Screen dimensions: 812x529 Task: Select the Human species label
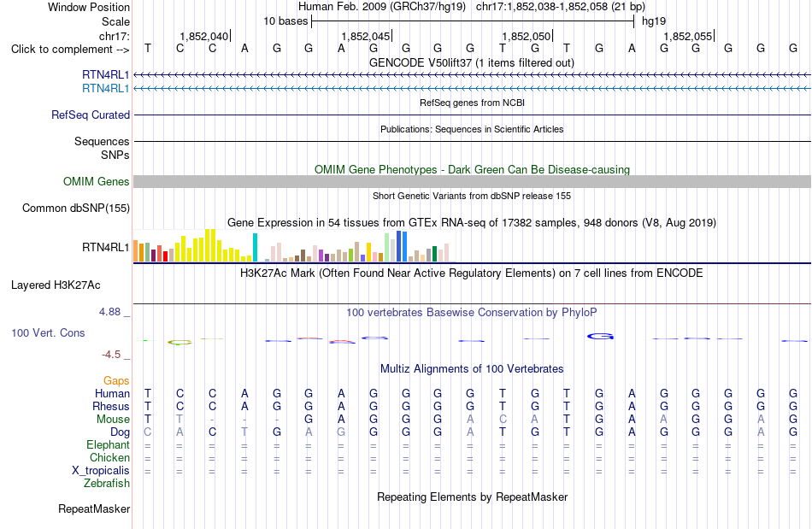pyautogui.click(x=112, y=394)
